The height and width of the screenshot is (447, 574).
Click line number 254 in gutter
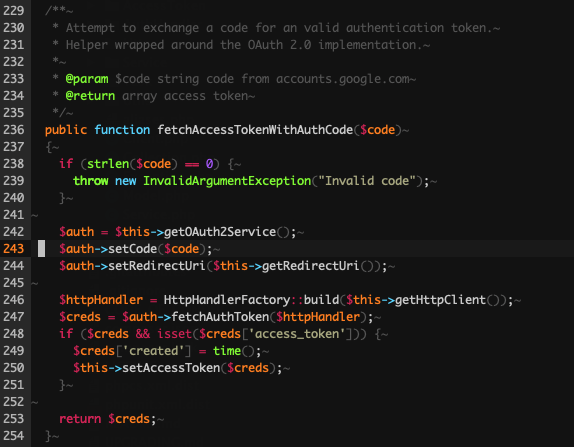click(x=14, y=436)
